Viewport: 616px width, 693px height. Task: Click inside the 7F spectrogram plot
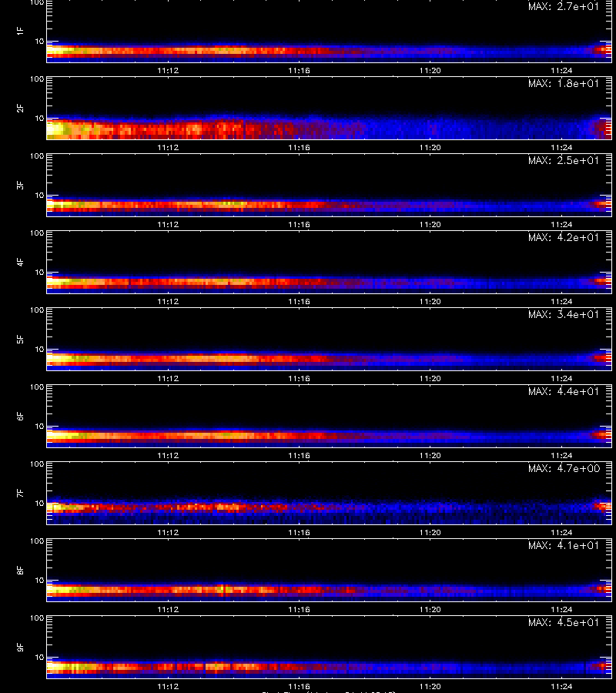pyautogui.click(x=330, y=494)
